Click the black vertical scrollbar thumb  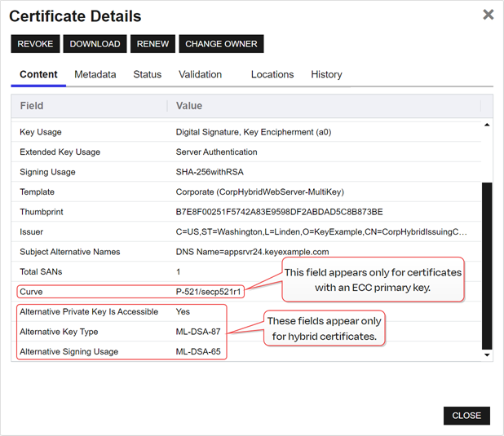point(488,265)
